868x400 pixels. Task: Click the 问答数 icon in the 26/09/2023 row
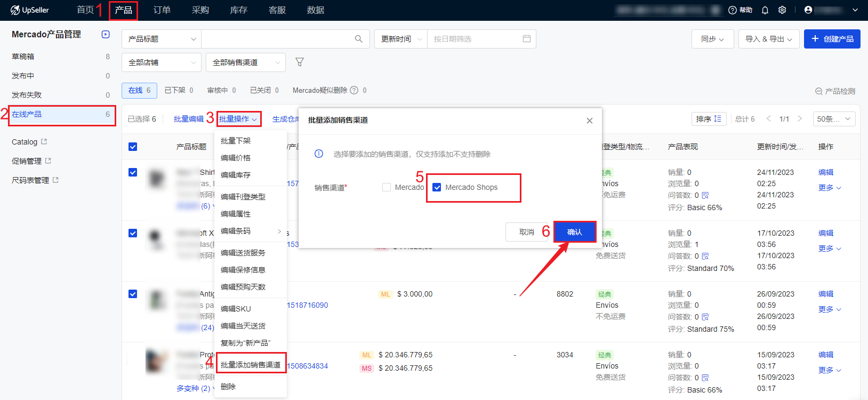705,317
